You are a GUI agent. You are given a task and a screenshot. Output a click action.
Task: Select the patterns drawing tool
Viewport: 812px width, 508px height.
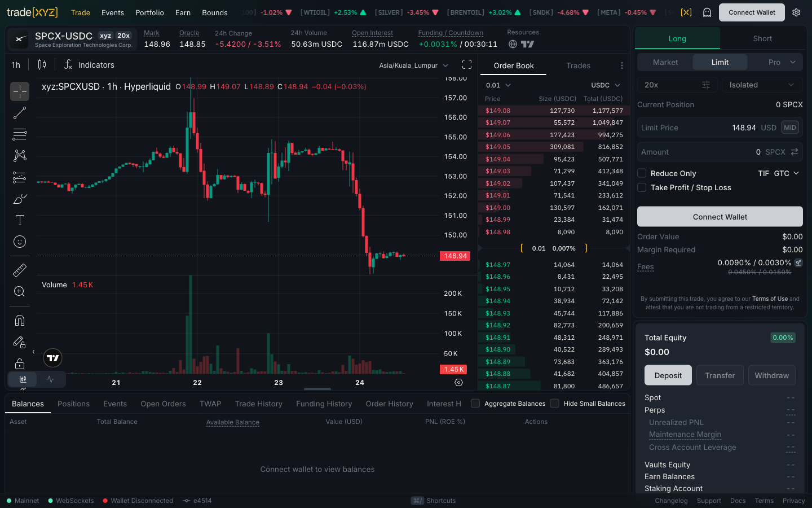20,156
